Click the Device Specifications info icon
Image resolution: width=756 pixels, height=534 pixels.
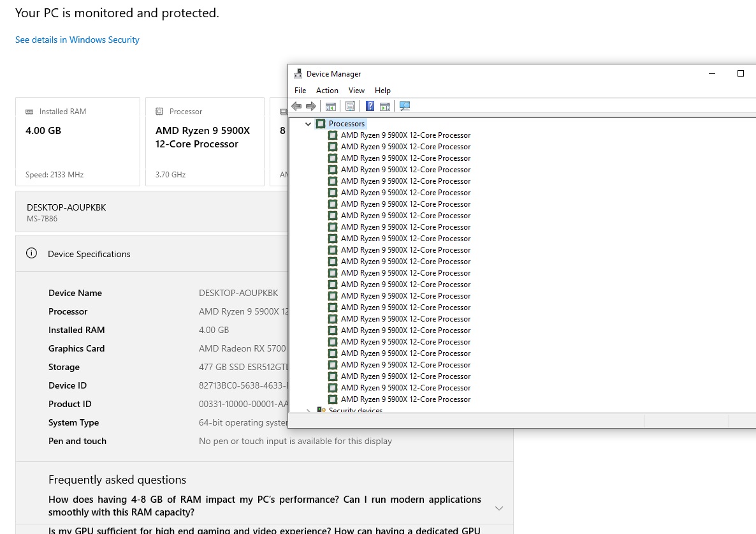[31, 253]
